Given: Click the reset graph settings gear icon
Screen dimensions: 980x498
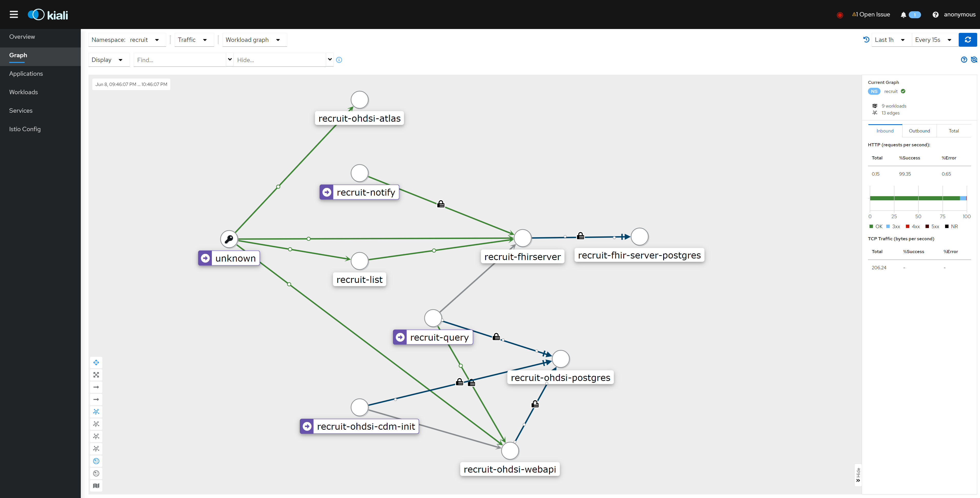Looking at the screenshot, I should tap(974, 60).
